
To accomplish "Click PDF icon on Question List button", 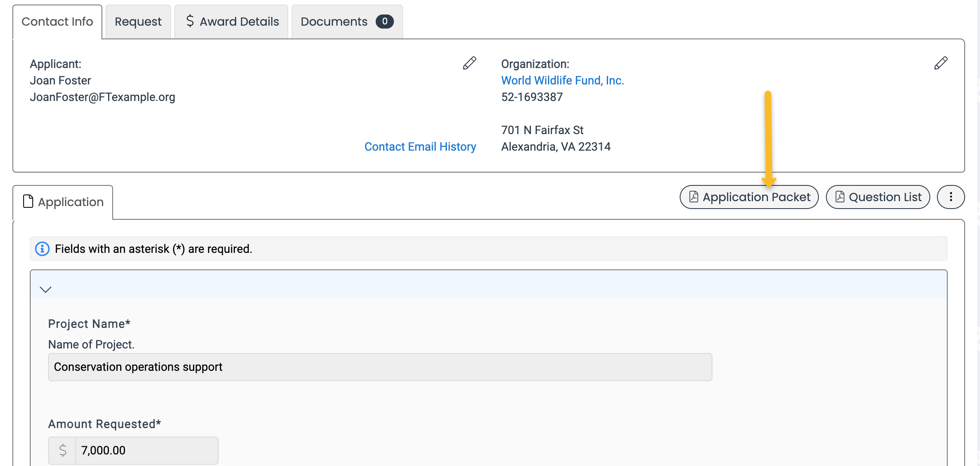I will (x=840, y=197).
